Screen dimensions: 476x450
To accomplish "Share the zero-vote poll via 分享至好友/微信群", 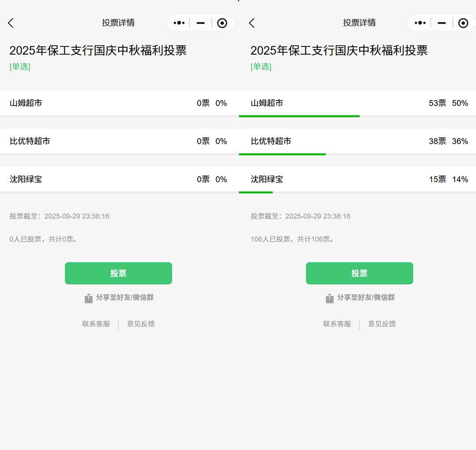I will pos(119,298).
